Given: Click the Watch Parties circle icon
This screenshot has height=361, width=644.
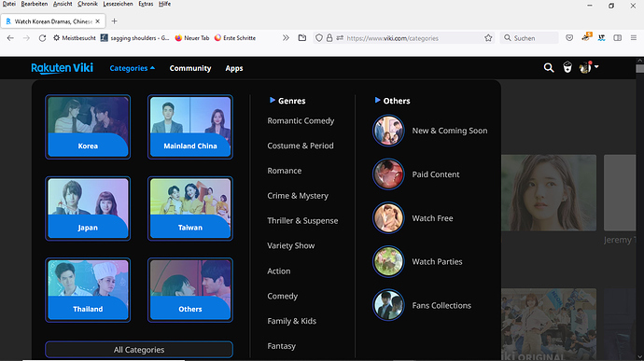Looking at the screenshot, I should 388,261.
